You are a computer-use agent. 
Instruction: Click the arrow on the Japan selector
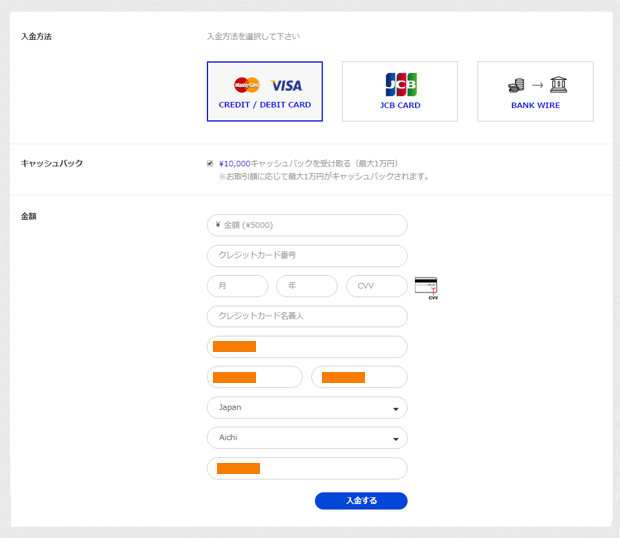(395, 409)
